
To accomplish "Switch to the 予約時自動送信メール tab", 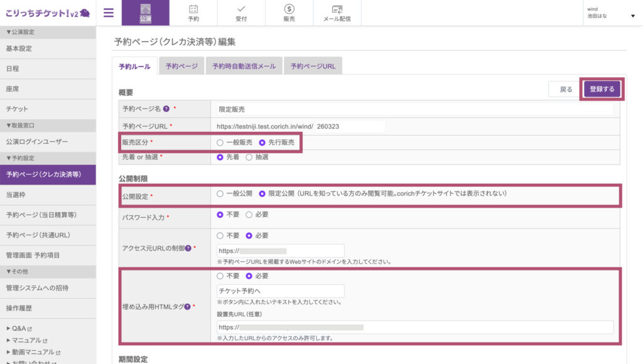I will tap(244, 66).
